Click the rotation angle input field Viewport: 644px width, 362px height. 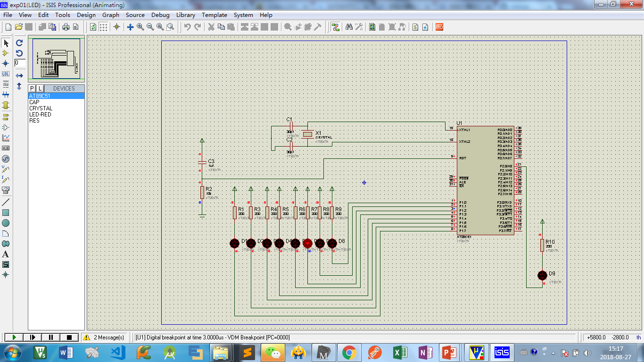[20, 63]
